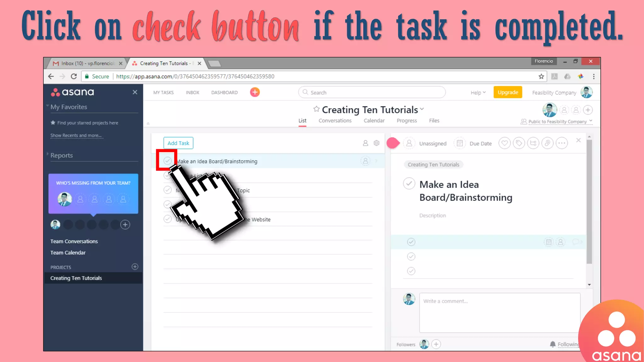This screenshot has height=362, width=644.
Task: Click the orange plus quick-add button
Action: click(255, 92)
